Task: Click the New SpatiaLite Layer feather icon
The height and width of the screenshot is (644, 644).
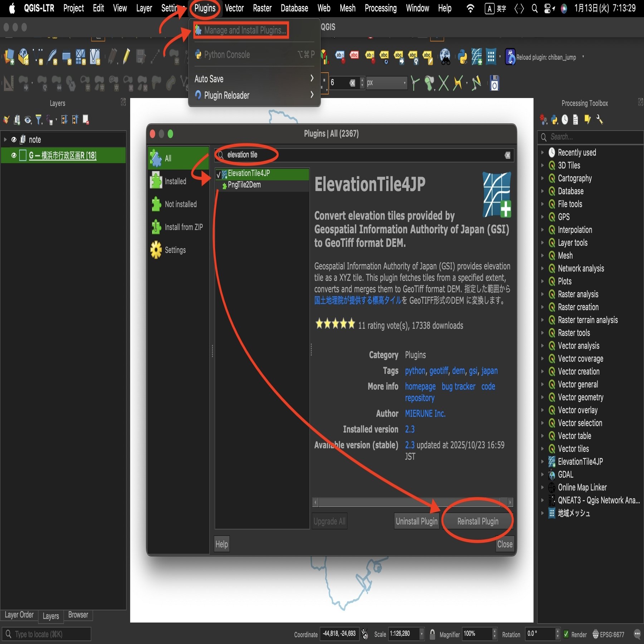Action: click(x=52, y=57)
